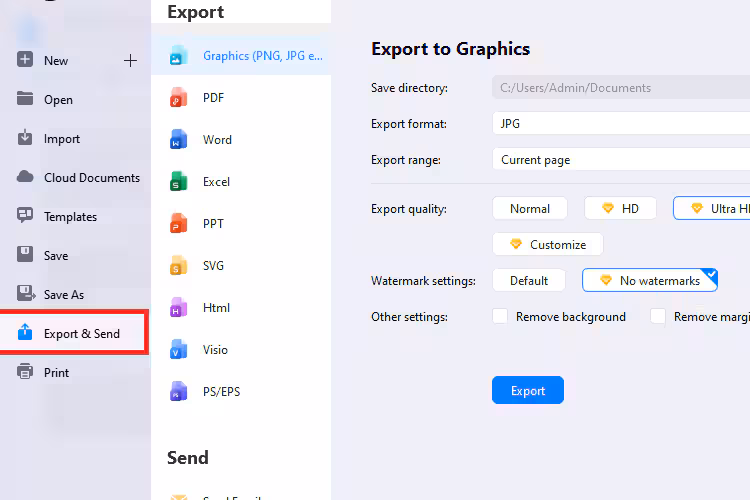Click the PS/EPS export icon
The image size is (750, 500).
[x=179, y=392]
